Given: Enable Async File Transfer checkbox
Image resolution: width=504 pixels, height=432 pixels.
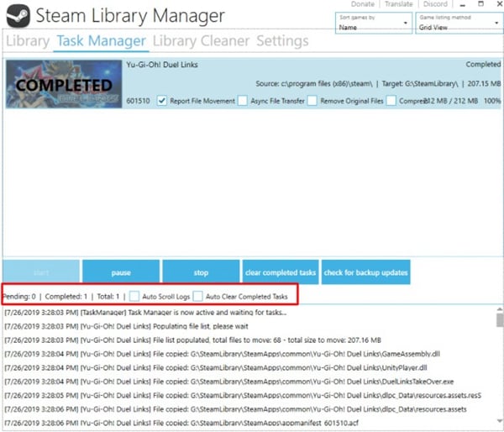Looking at the screenshot, I should tap(243, 101).
